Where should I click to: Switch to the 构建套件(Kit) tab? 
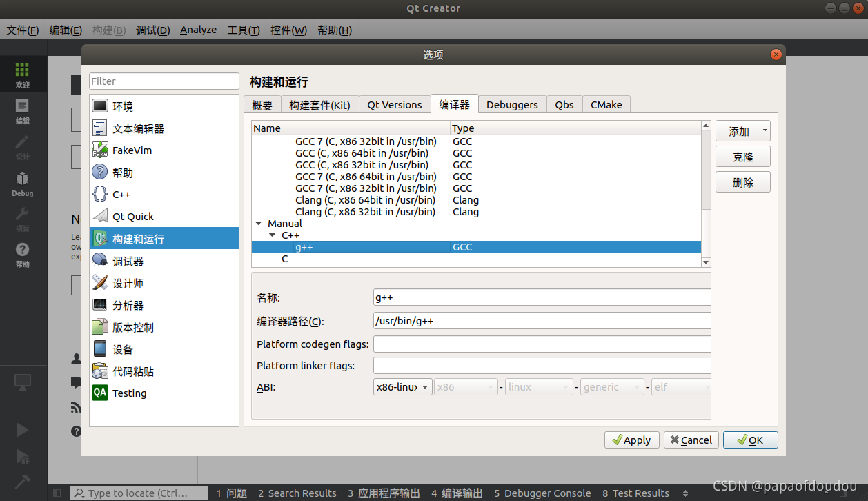(319, 105)
